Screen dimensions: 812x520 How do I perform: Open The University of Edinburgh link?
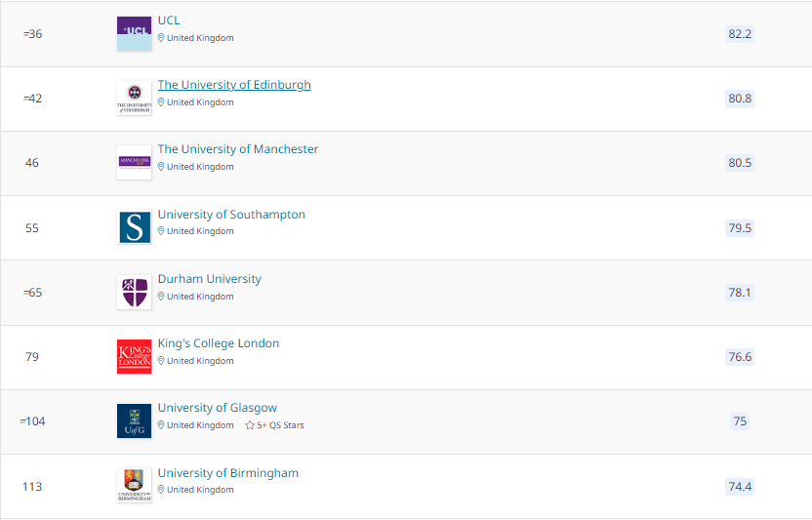(234, 85)
